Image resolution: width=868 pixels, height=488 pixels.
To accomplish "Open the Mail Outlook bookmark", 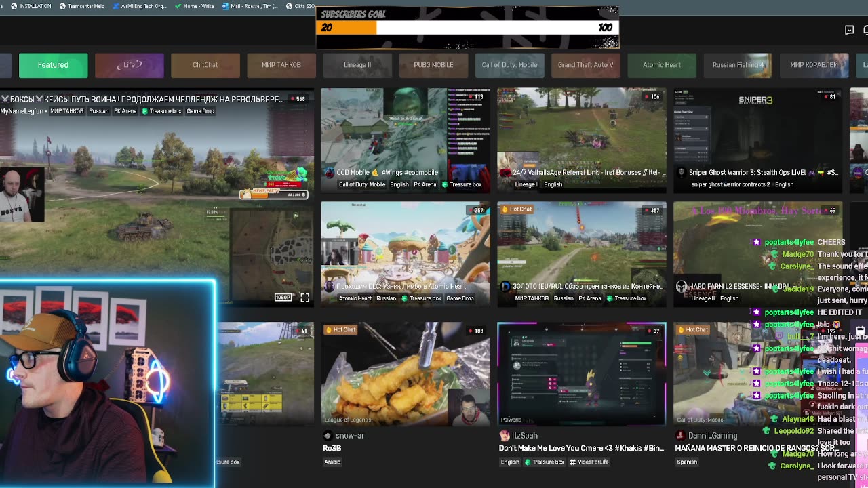I will [250, 6].
